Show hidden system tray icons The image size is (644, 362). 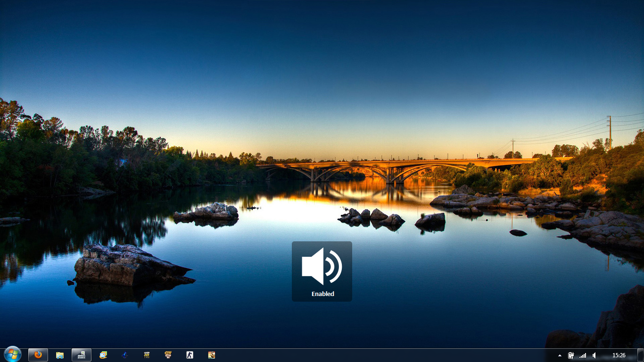pos(560,355)
